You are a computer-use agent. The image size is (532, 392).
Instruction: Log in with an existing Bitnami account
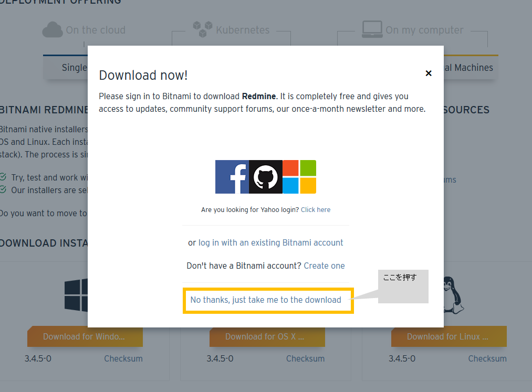pyautogui.click(x=271, y=242)
